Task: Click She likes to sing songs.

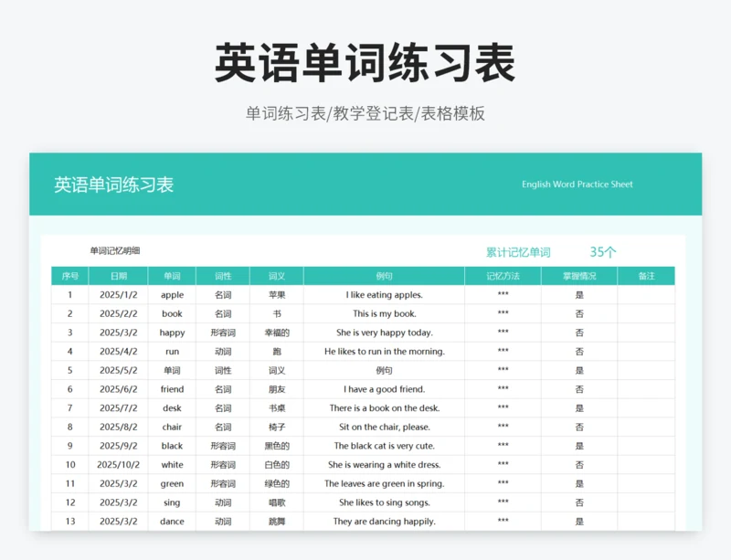Action: tap(384, 502)
